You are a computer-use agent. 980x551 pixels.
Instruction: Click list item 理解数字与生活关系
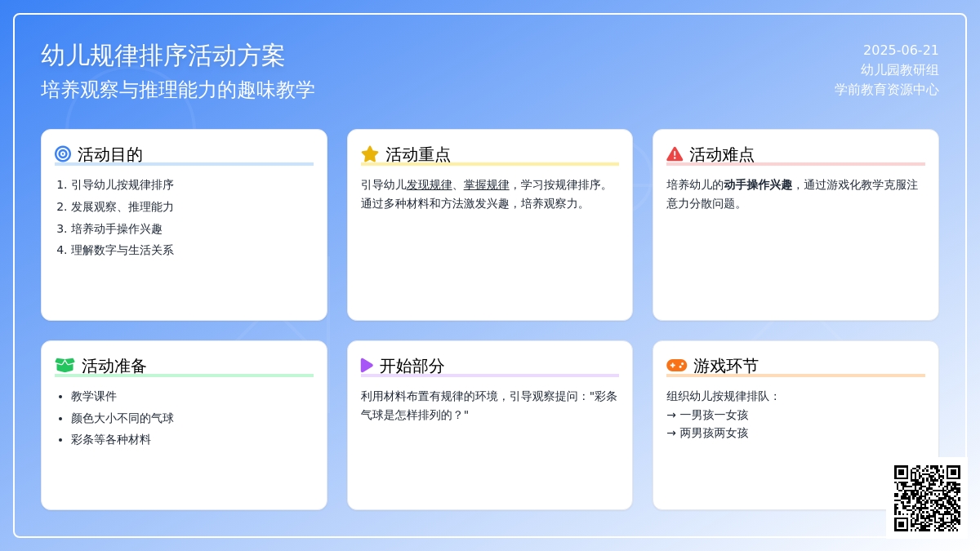coord(122,250)
